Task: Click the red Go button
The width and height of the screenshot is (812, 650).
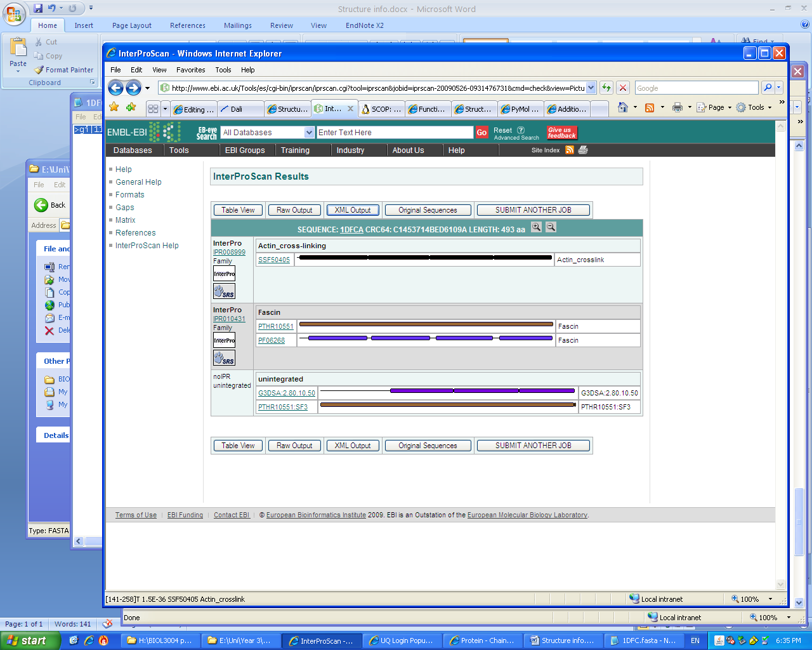Action: tap(481, 132)
